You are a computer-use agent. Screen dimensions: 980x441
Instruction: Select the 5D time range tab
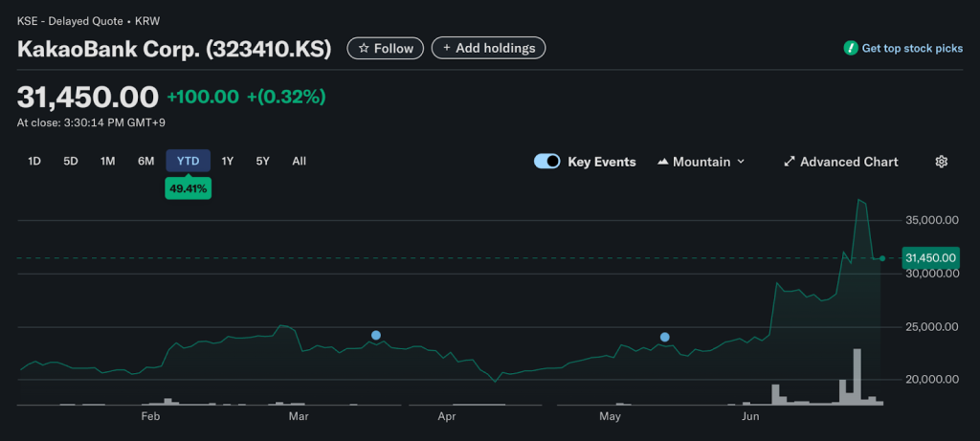tap(71, 161)
